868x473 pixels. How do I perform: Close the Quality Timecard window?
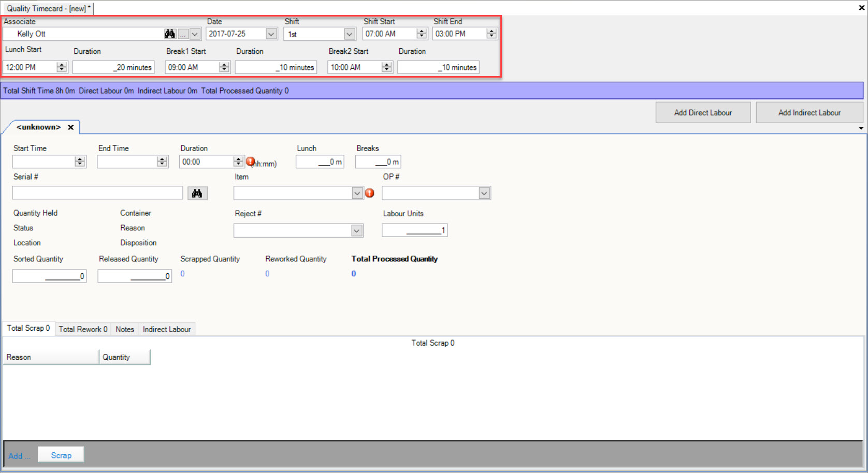tap(861, 8)
